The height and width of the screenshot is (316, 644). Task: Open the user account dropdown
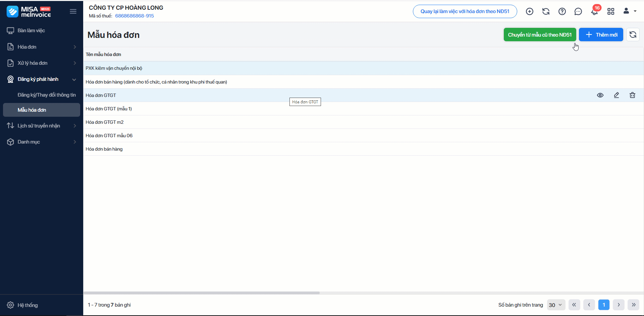click(x=630, y=11)
